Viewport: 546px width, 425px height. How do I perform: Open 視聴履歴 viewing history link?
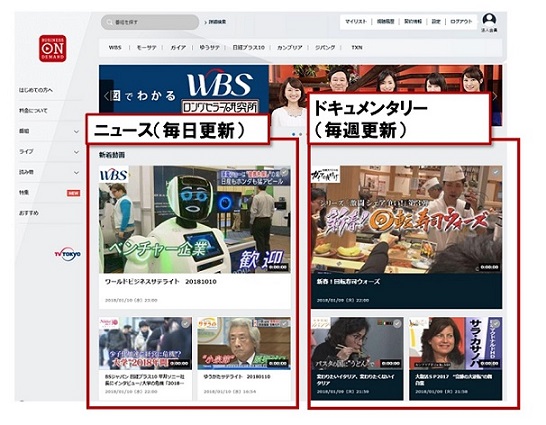[385, 22]
